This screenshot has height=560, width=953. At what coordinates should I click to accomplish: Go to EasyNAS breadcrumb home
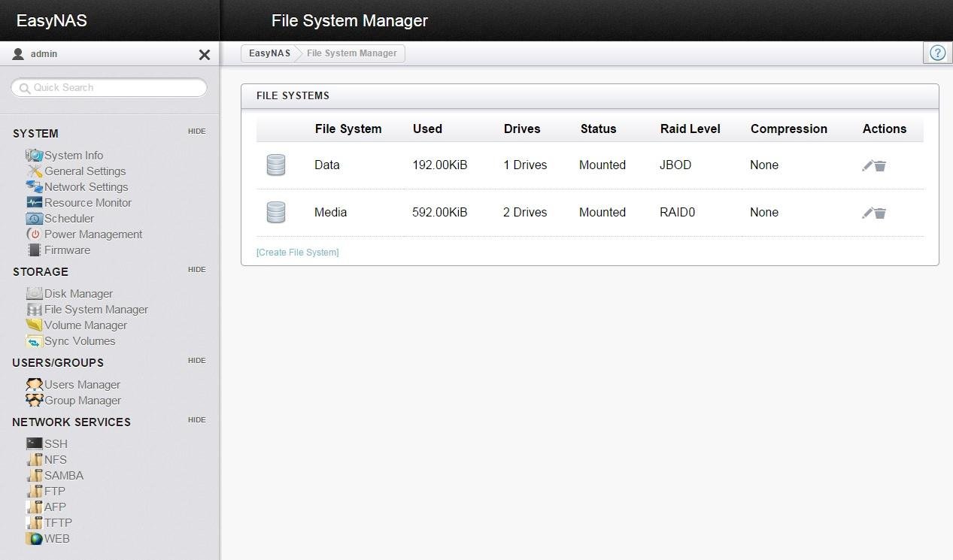(269, 53)
